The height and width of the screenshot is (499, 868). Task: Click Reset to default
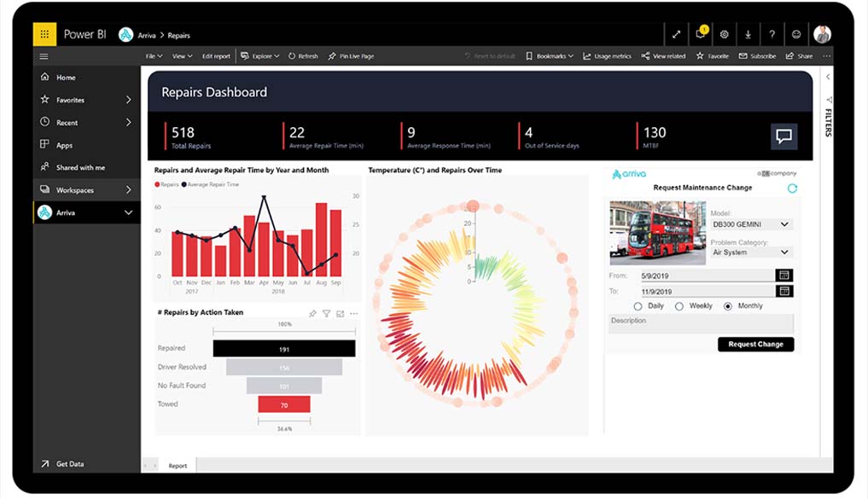[490, 56]
